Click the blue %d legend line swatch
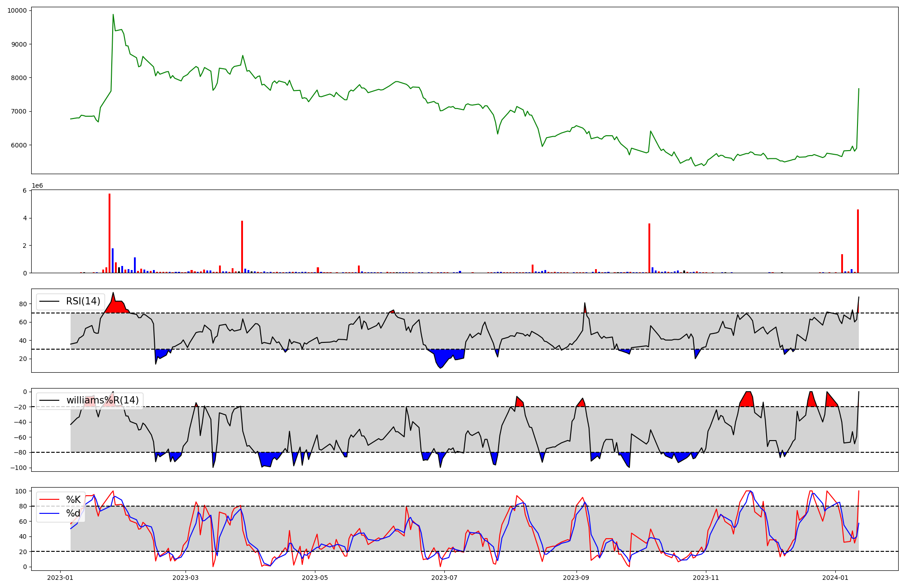Viewport: 905px width, 588px height. click(x=49, y=513)
